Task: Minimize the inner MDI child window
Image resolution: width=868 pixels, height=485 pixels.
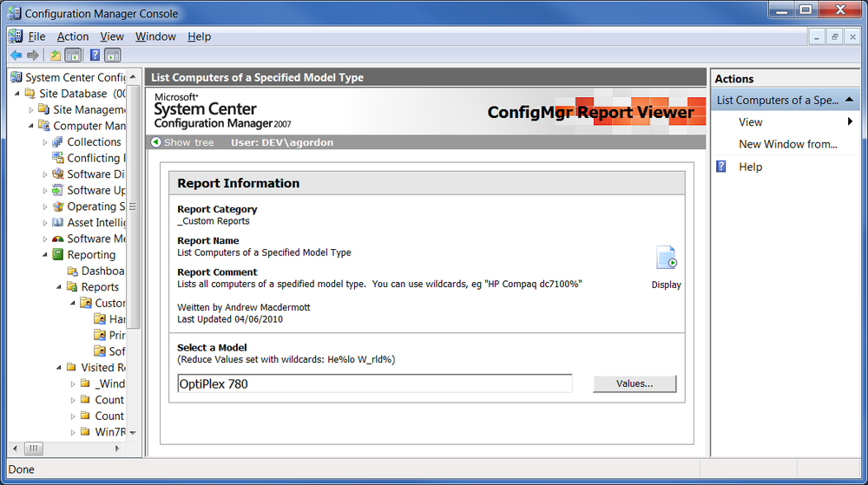Action: point(816,37)
